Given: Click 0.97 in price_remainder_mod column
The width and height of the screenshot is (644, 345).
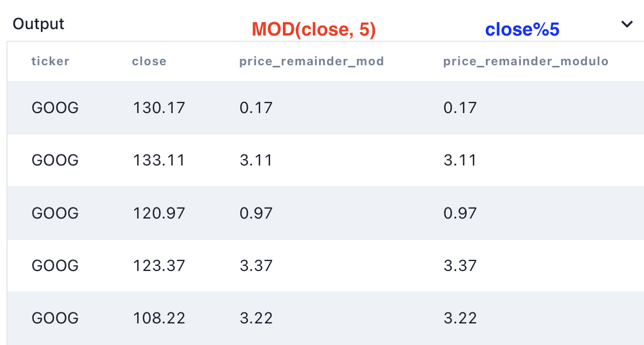Looking at the screenshot, I should pos(256,213).
